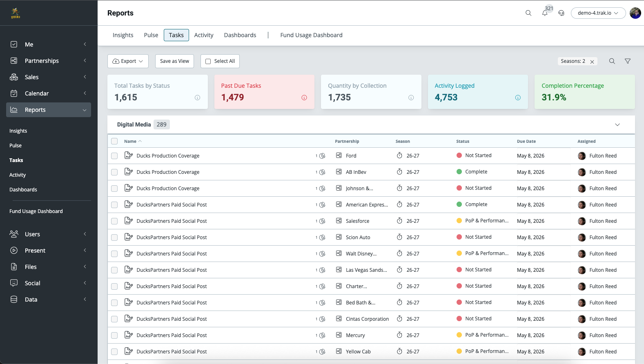644x364 pixels.
Task: Expand the Users sidebar section
Action: coord(49,234)
